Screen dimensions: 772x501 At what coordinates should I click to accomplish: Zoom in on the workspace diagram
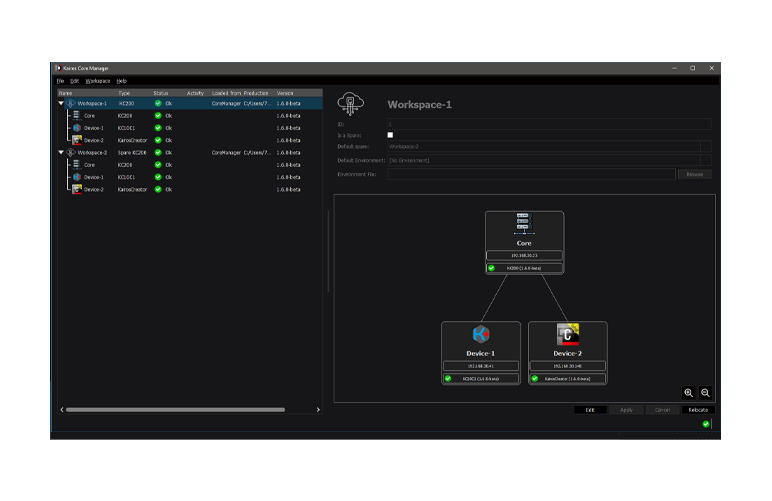689,393
